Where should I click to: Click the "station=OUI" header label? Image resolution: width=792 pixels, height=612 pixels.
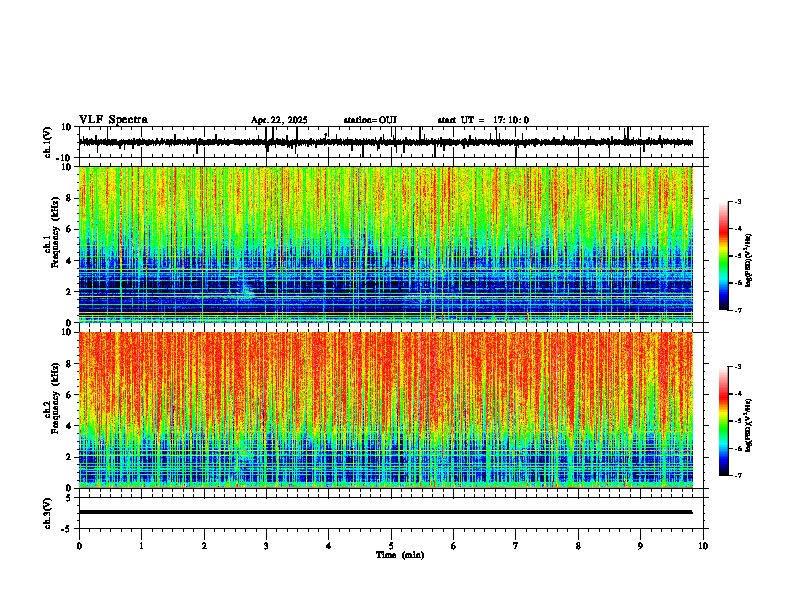coord(370,120)
